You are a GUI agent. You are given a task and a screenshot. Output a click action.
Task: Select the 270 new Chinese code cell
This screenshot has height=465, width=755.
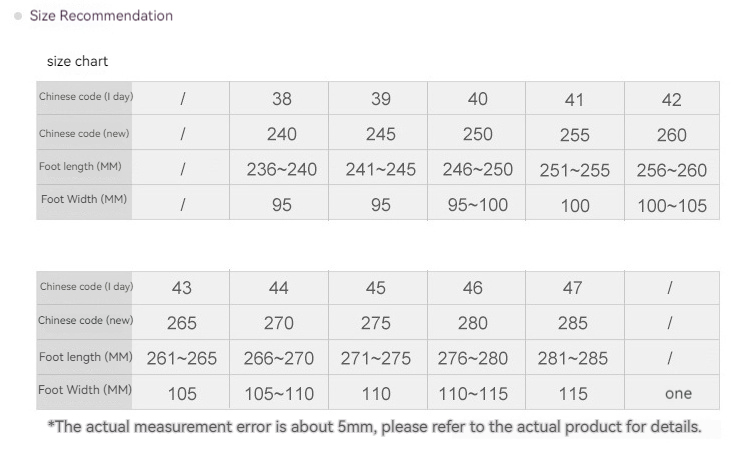tap(279, 323)
